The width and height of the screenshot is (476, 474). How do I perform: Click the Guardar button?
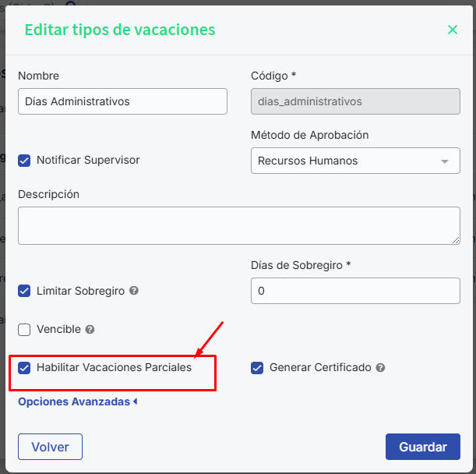[423, 447]
